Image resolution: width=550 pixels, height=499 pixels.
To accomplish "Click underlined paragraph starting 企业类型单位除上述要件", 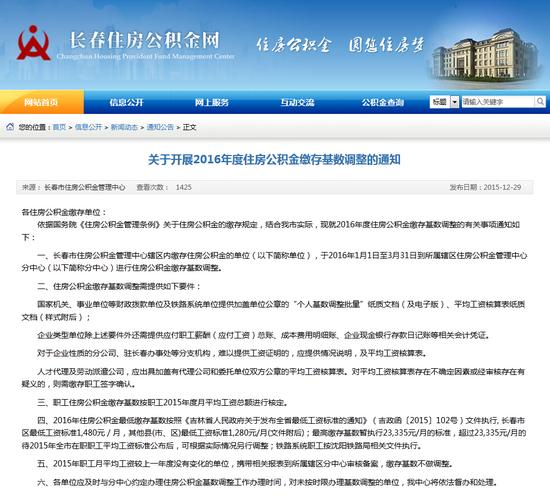I will pyautogui.click(x=263, y=335).
